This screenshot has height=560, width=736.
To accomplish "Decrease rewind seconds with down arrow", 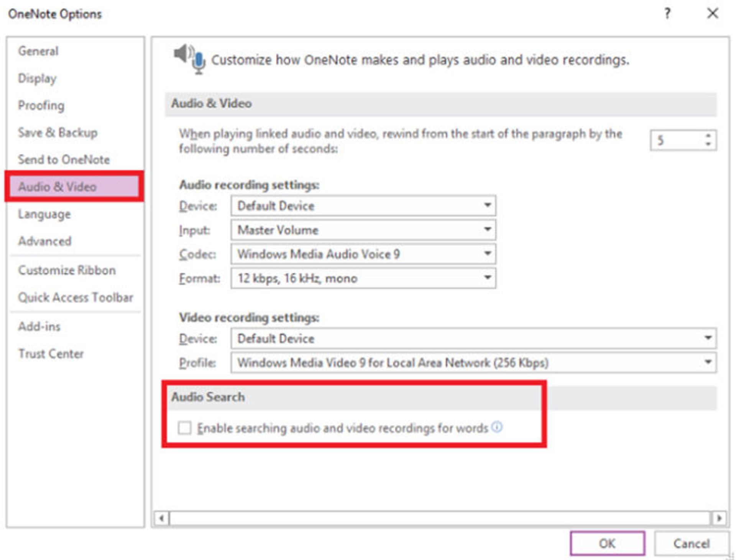I will tap(708, 144).
